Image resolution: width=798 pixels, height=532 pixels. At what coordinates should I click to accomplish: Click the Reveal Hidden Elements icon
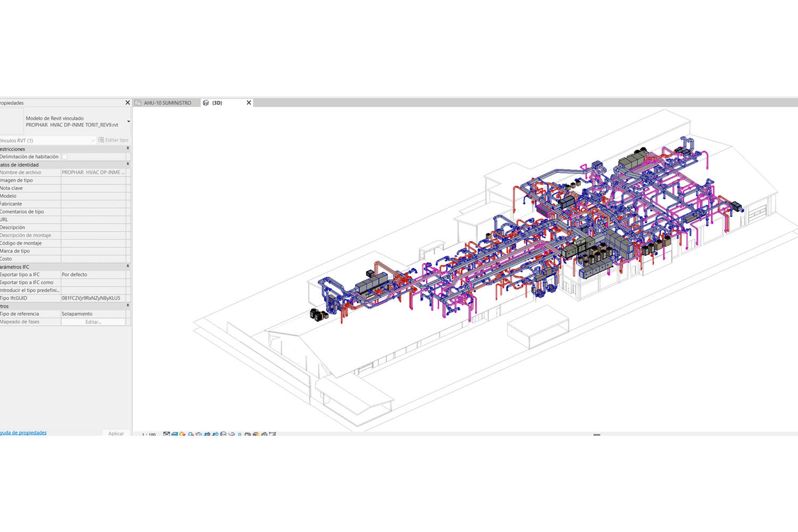(240, 434)
